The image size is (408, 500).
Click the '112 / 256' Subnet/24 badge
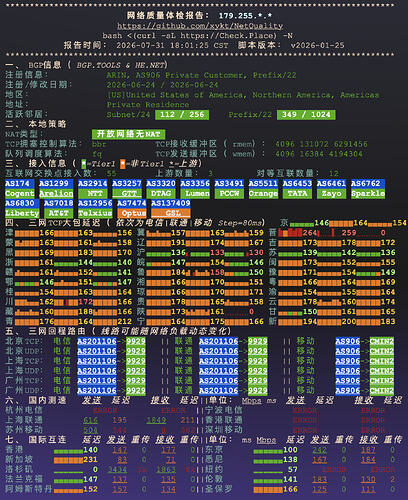click(182, 115)
